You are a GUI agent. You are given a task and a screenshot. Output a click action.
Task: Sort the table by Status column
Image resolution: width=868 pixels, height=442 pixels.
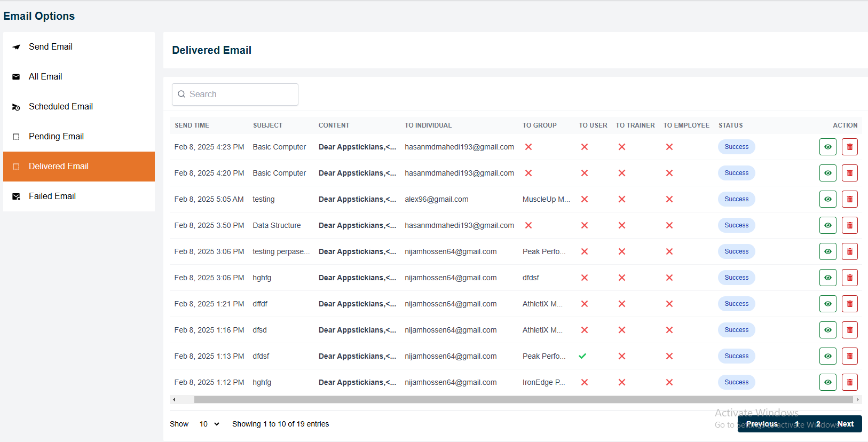point(730,125)
